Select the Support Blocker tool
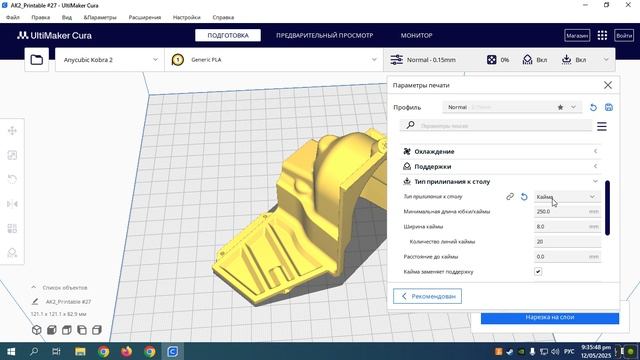Screen dimensions: 640x360 (x=12, y=253)
